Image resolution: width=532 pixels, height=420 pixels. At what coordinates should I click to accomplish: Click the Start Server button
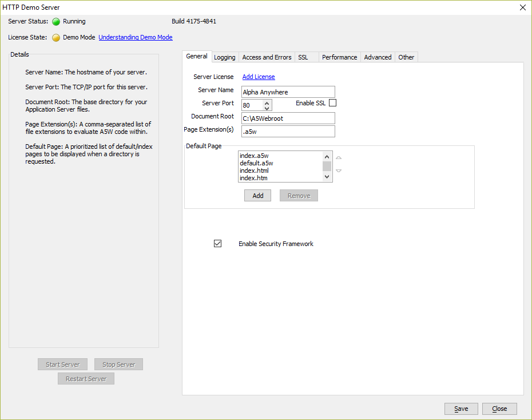(x=63, y=364)
